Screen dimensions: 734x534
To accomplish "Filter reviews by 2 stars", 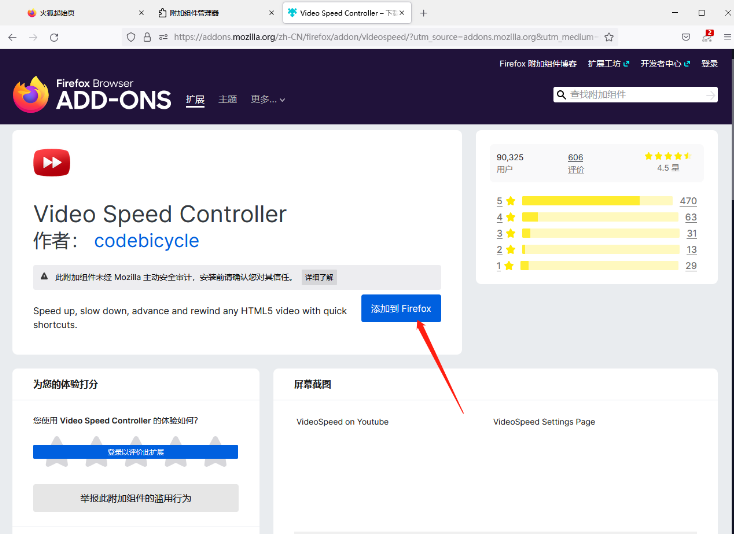I will point(506,249).
